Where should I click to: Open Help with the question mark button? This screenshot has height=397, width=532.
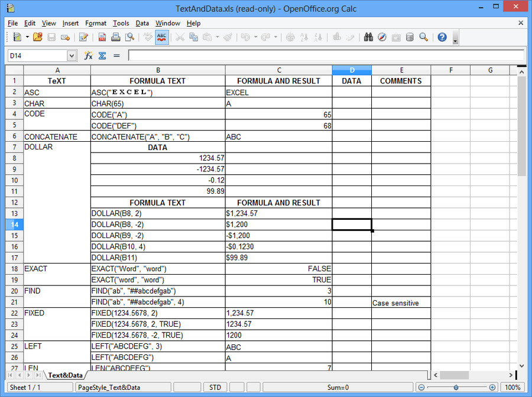441,37
